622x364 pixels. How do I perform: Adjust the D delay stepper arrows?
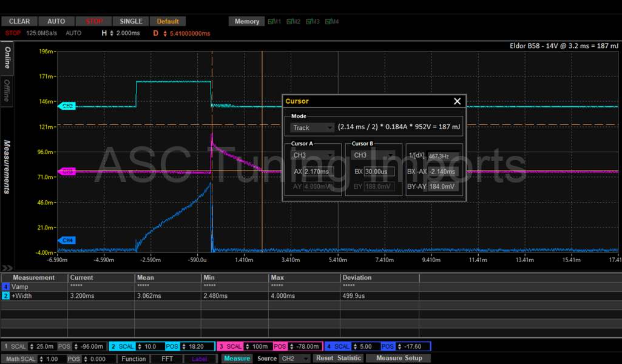[x=165, y=34]
